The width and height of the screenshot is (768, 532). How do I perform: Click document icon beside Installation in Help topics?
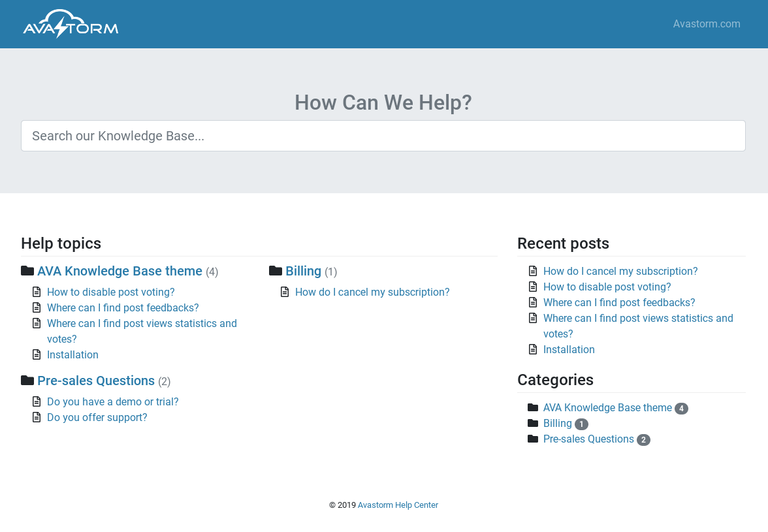point(37,355)
